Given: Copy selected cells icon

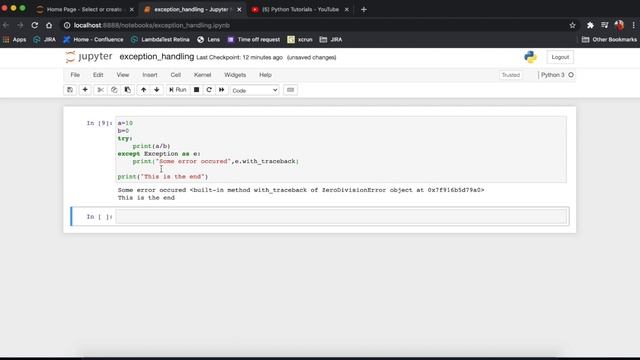Looking at the screenshot, I should tap(114, 90).
